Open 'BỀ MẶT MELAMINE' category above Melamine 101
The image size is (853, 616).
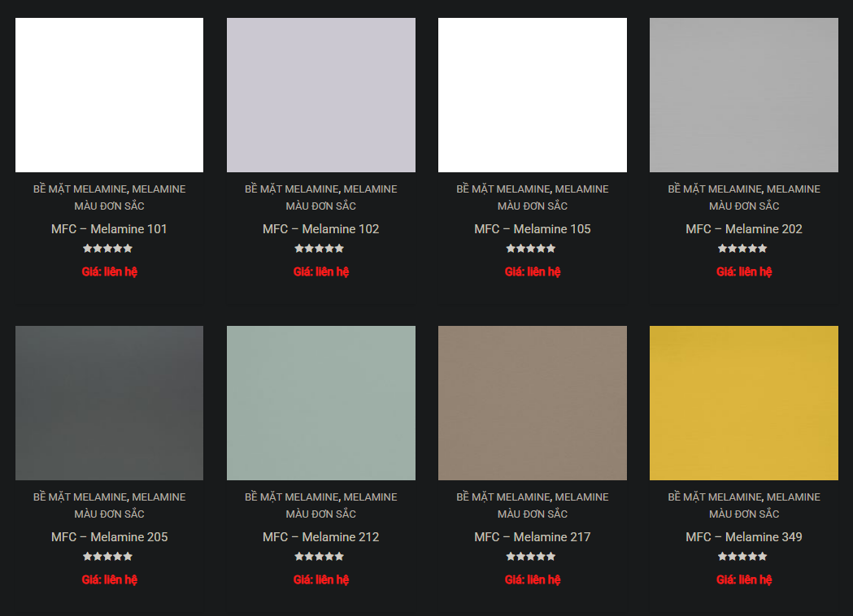click(80, 189)
